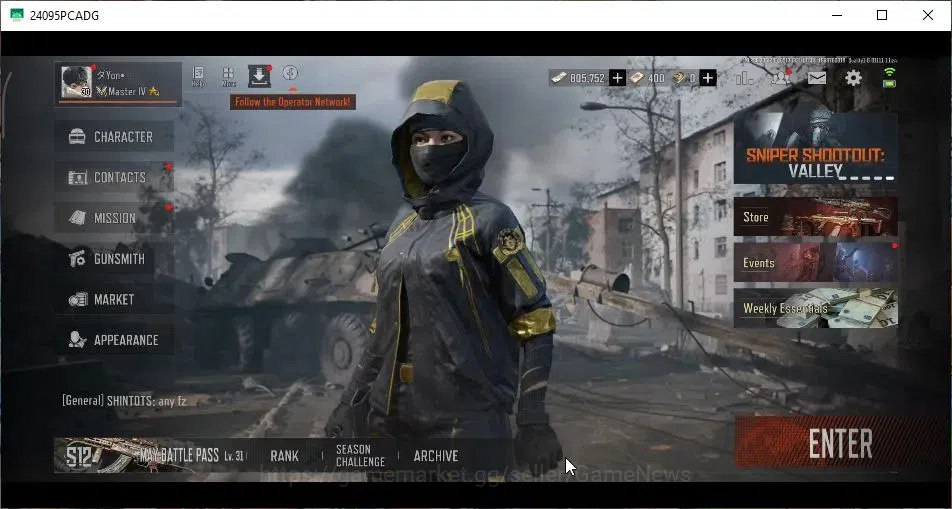Click the Master IV rank label

(128, 91)
